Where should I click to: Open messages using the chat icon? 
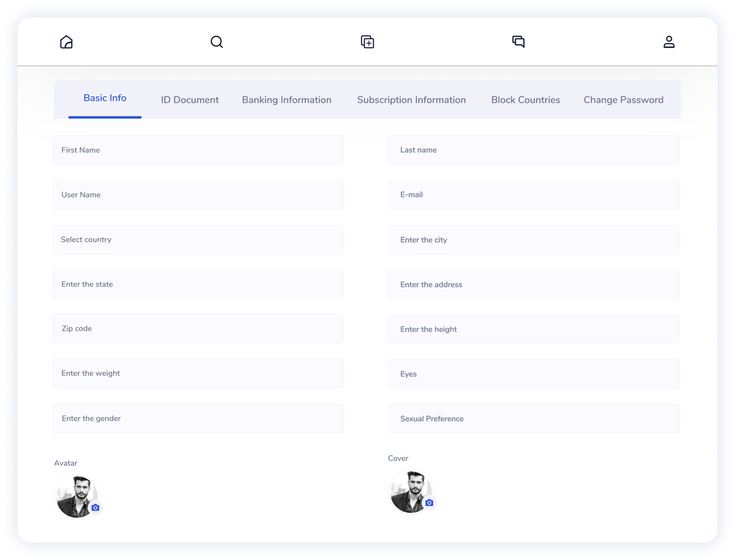[518, 42]
